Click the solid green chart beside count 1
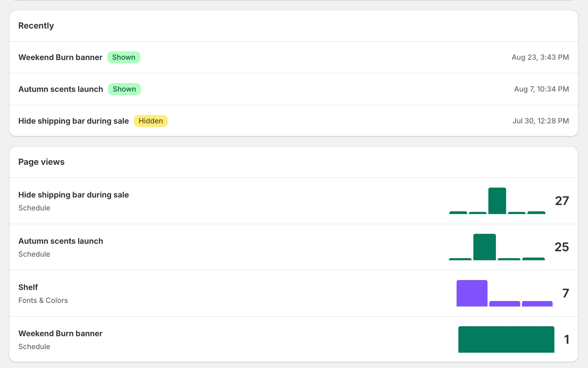This screenshot has width=588, height=368. point(506,339)
